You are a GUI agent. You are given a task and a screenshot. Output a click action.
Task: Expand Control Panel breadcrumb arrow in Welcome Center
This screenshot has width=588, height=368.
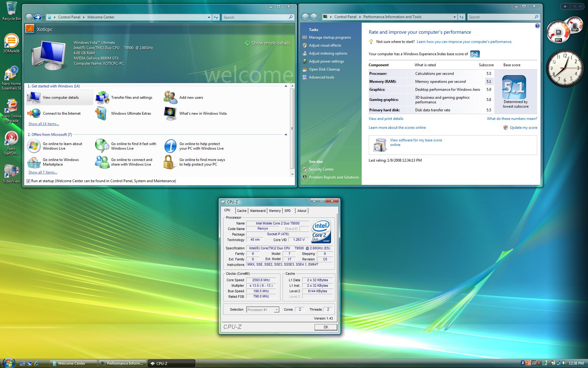(84, 17)
